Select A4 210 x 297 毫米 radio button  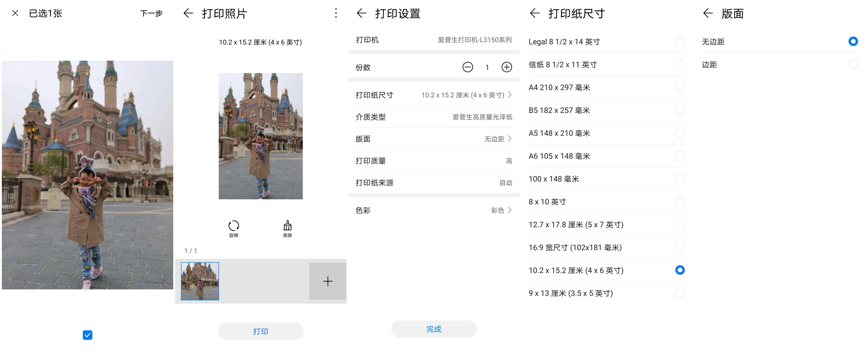(680, 87)
